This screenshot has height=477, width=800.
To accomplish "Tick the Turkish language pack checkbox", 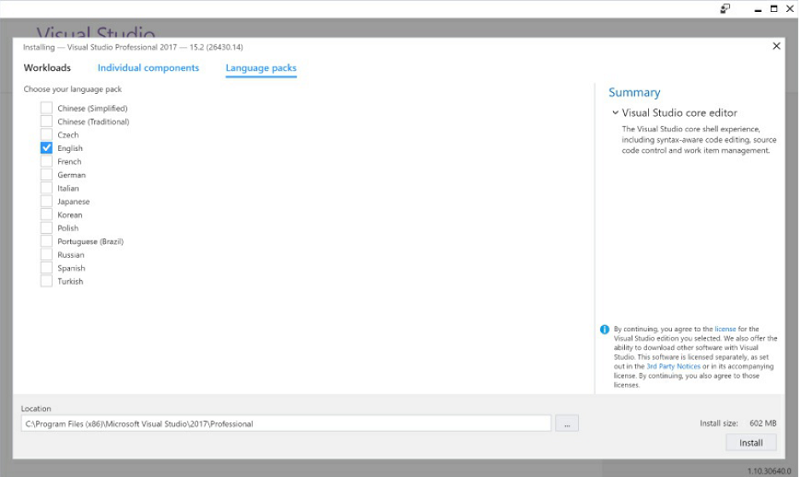I will (46, 281).
